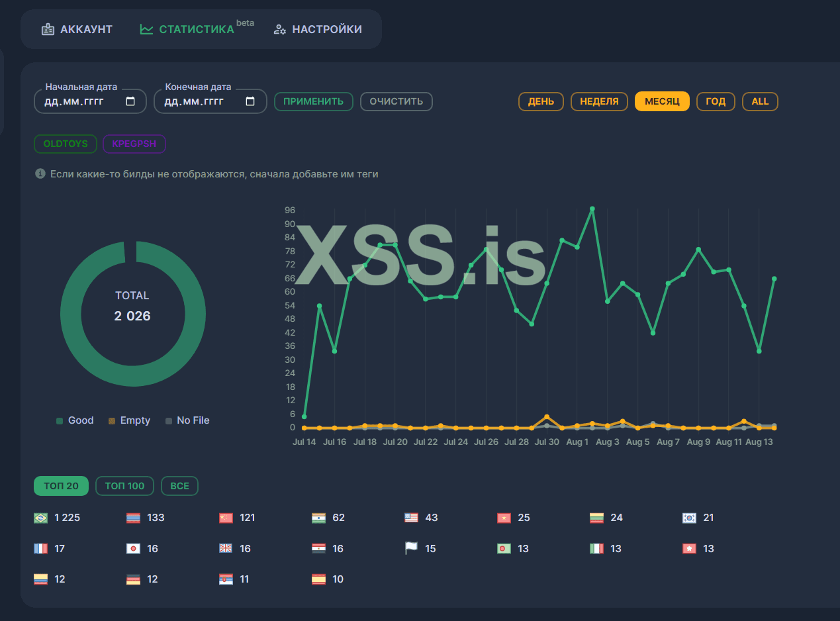Select the ТОП 20 filter
840x621 pixels.
click(x=61, y=486)
